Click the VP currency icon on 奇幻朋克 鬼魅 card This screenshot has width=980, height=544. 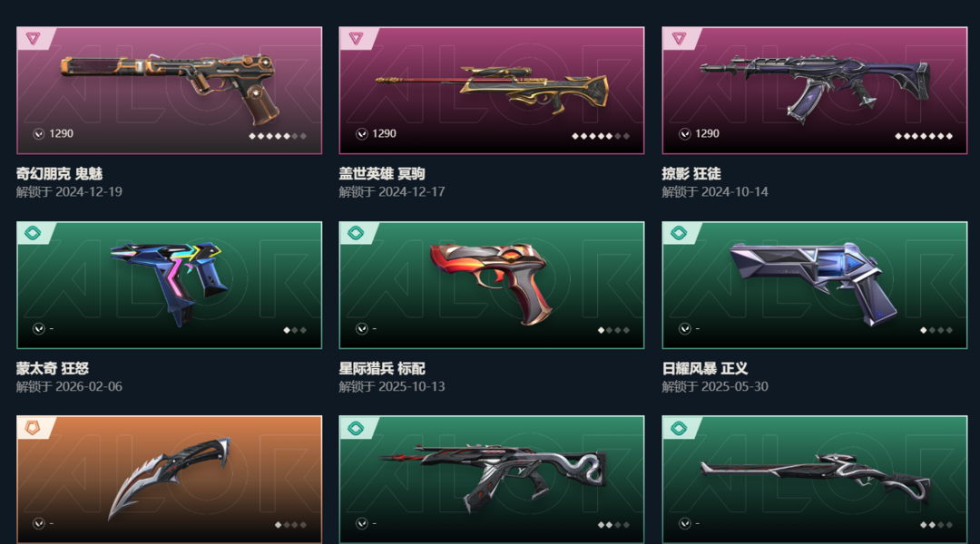pyautogui.click(x=39, y=133)
